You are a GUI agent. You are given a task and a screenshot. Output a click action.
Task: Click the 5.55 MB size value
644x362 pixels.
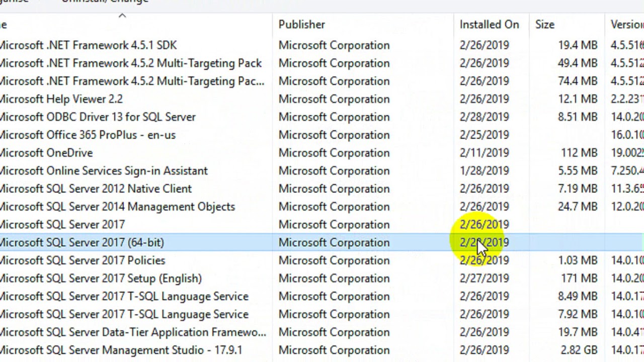tap(578, 171)
